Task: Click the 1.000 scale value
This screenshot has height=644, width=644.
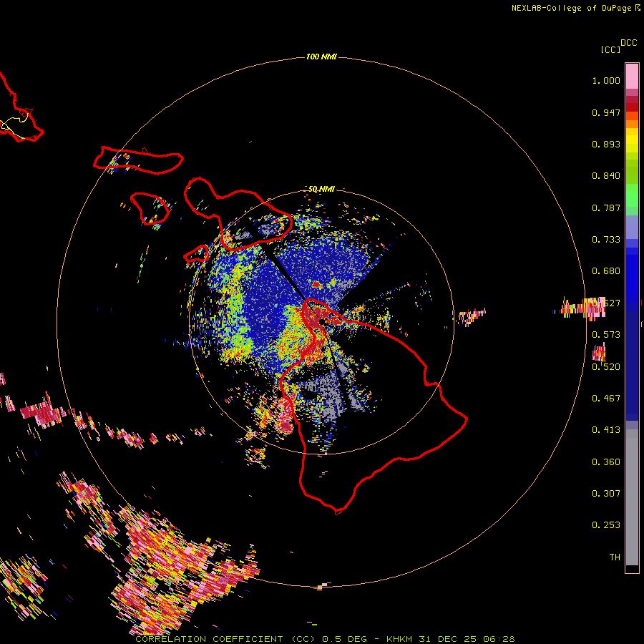Action: [606, 80]
